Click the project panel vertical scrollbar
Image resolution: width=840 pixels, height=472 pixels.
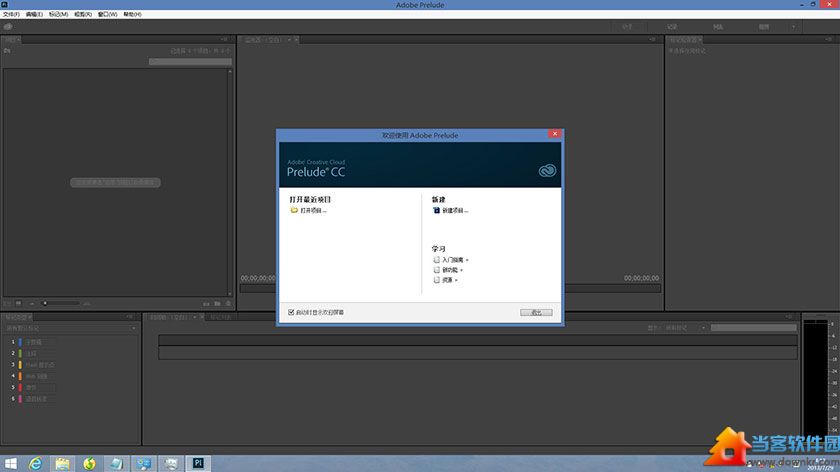point(230,182)
